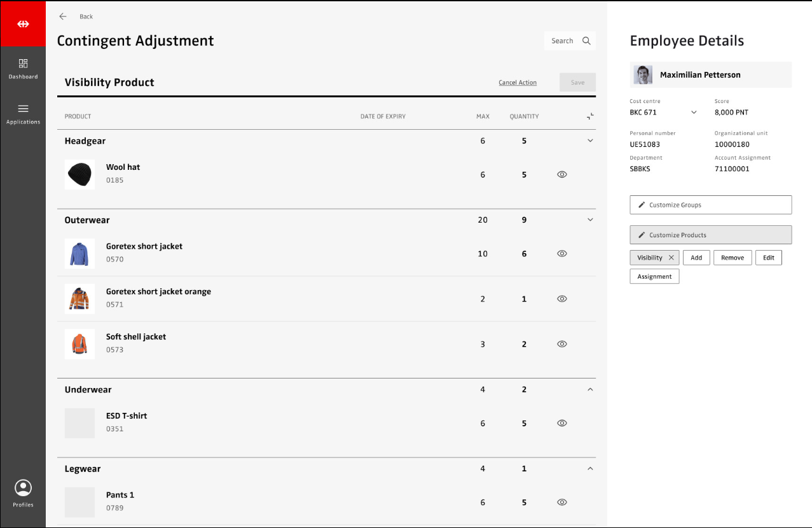Collapse the Headgear group
This screenshot has width=812, height=528.
pos(590,141)
